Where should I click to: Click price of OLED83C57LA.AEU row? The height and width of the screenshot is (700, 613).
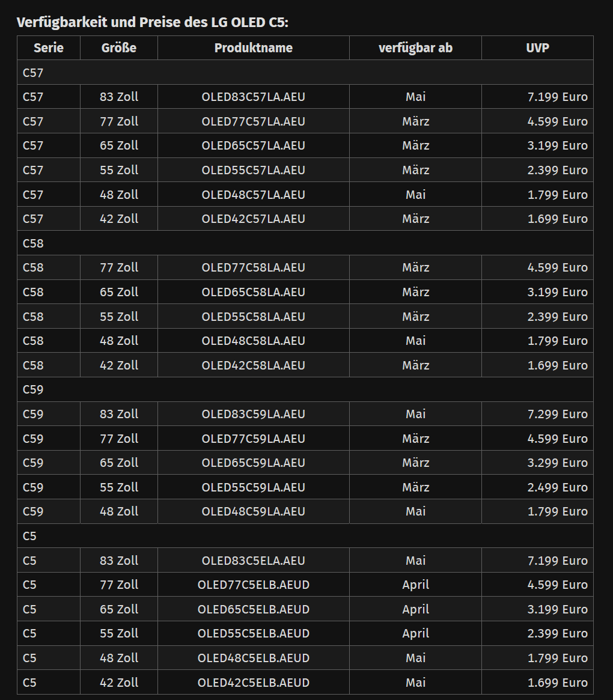point(557,97)
